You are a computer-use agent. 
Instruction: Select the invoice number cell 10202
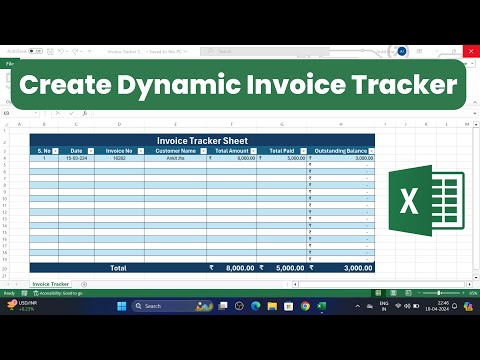coord(119,158)
